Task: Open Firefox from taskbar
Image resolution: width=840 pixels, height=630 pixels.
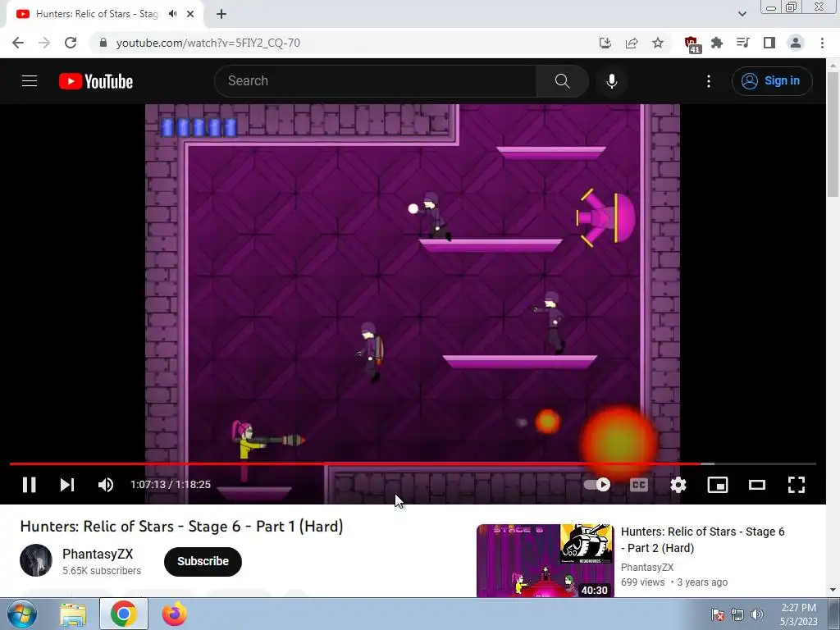Action: pos(174,614)
